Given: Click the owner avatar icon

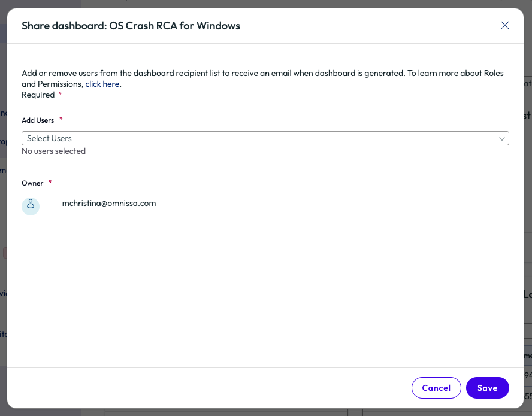Looking at the screenshot, I should click(31, 206).
